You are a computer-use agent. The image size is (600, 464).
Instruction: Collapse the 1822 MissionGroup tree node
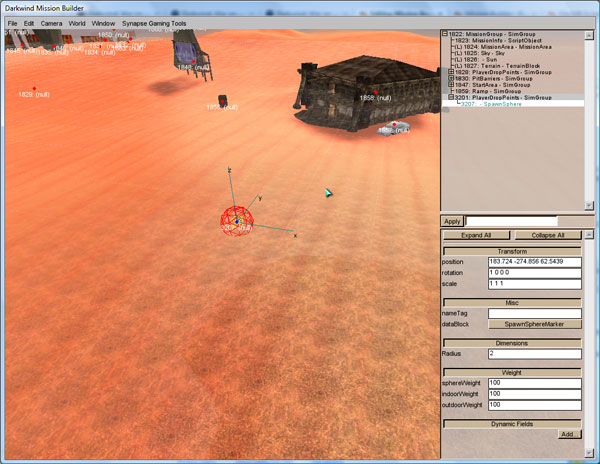click(446, 34)
